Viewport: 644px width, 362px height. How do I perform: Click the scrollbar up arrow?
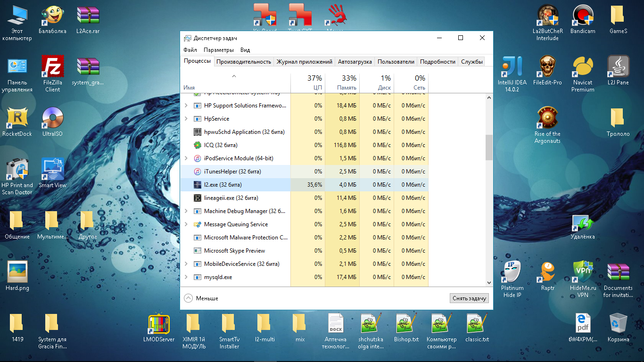click(489, 98)
